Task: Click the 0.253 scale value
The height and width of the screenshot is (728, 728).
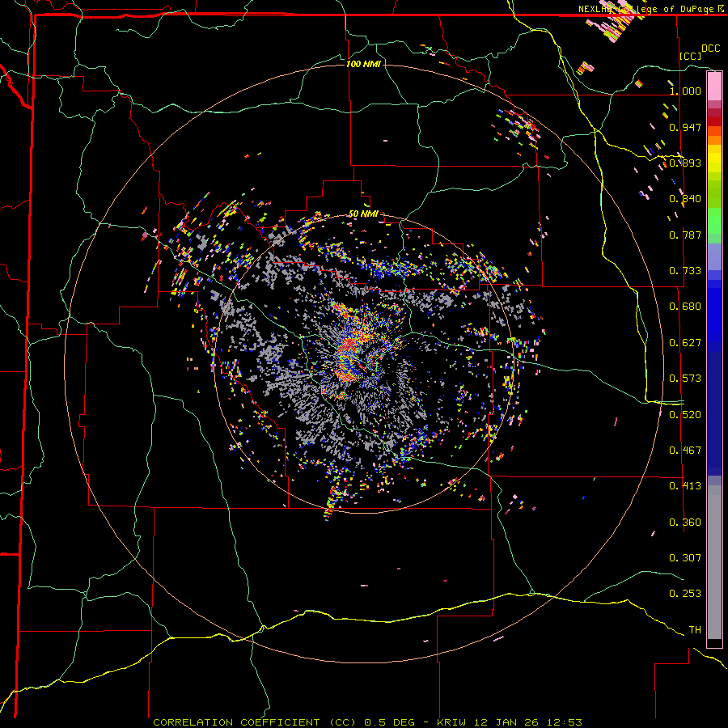Action: [685, 594]
